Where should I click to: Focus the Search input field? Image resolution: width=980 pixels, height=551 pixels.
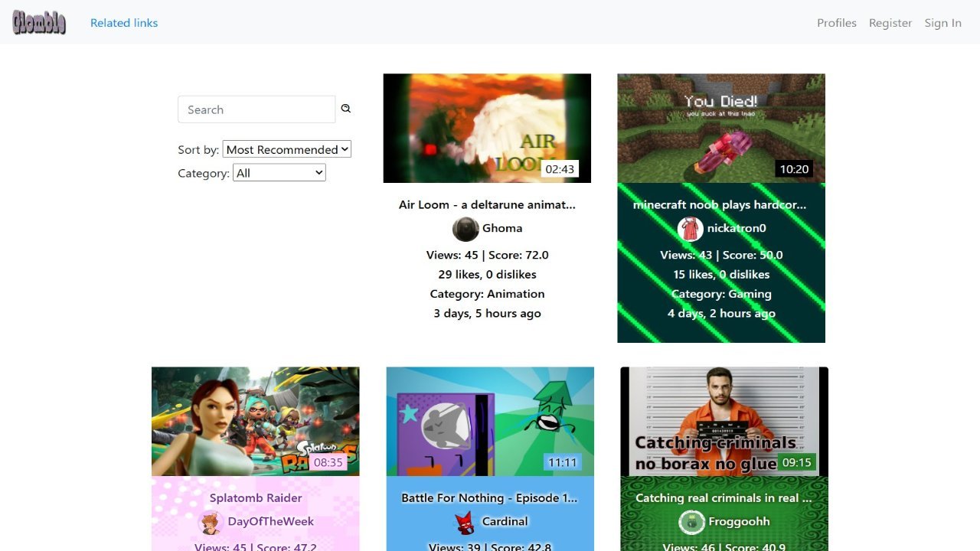(x=256, y=109)
